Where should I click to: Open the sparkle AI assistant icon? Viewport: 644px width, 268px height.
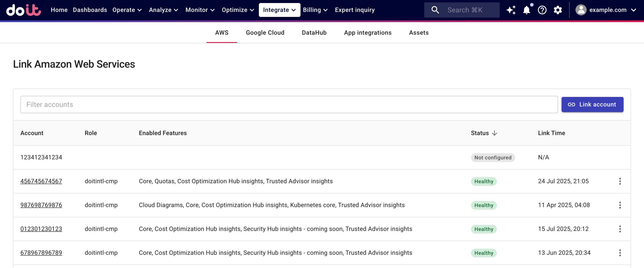[x=511, y=10]
